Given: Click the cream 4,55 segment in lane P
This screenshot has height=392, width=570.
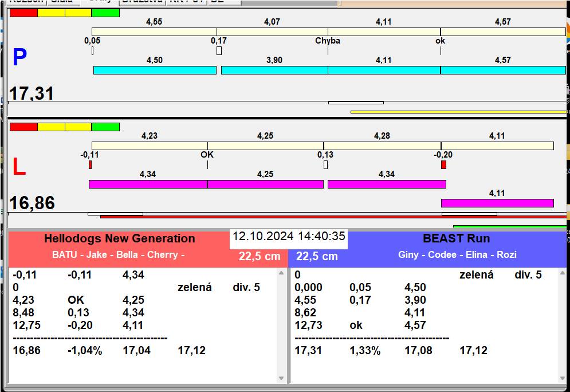Looking at the screenshot, I should point(154,32).
